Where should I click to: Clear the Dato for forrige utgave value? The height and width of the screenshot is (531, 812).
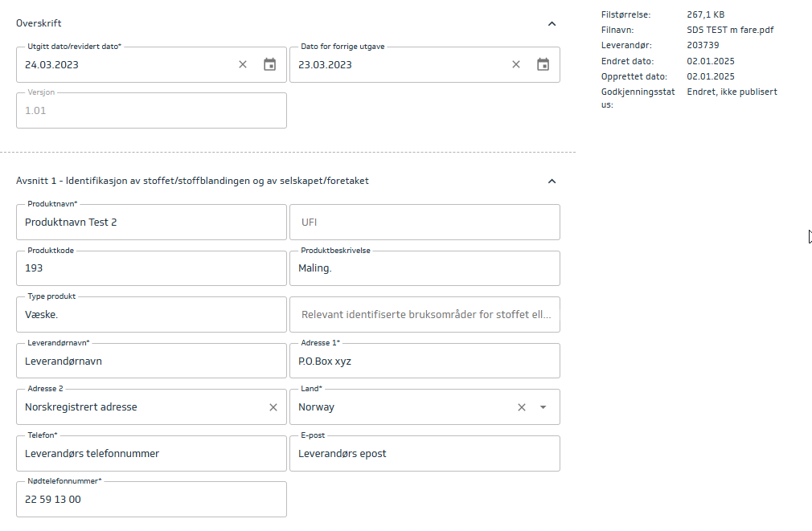click(516, 64)
